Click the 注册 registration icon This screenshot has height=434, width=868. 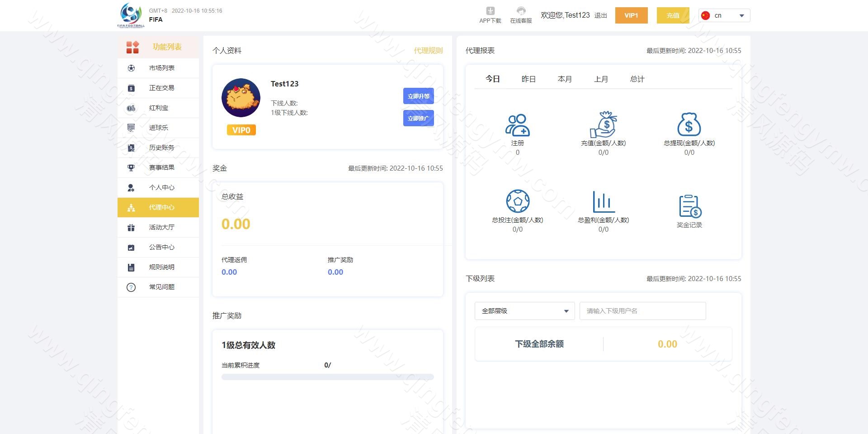518,125
